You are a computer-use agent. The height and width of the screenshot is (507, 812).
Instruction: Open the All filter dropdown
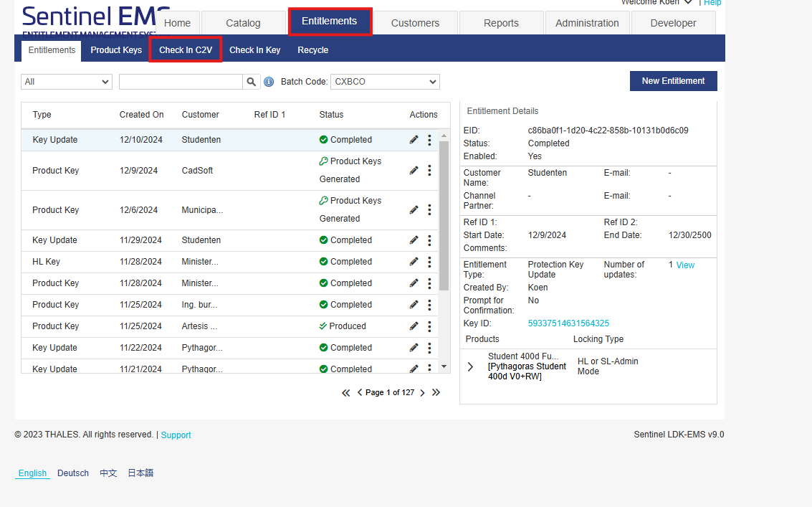pyautogui.click(x=67, y=81)
